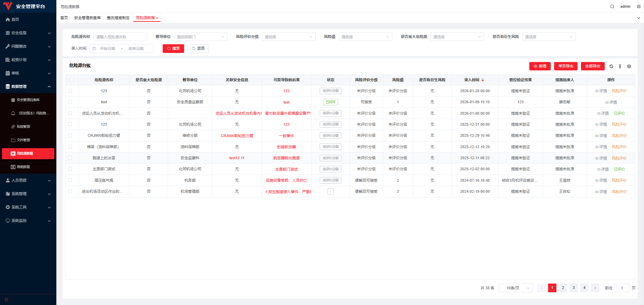Viewport: 644px width, 305px height.
Task: Close the 危险源数据 tab with x icon
Action: click(157, 18)
